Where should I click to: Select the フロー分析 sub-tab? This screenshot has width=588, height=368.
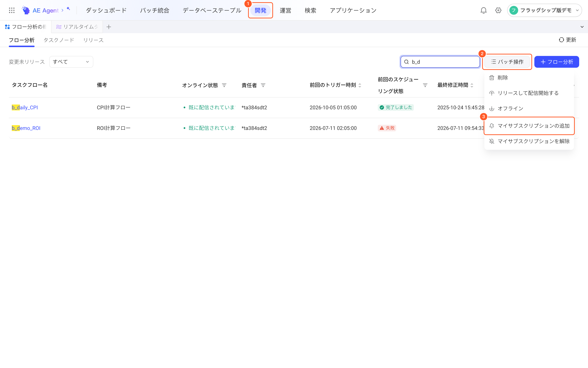tap(22, 40)
